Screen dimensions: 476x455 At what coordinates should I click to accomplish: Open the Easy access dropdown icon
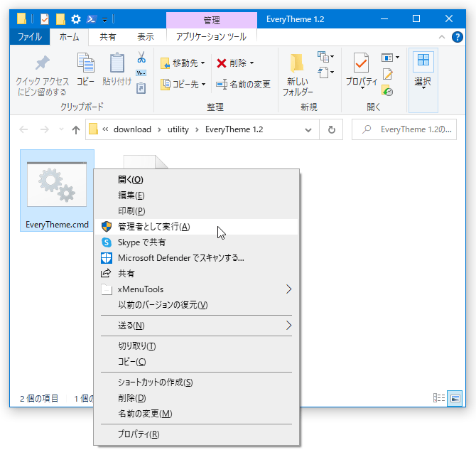pos(325,73)
